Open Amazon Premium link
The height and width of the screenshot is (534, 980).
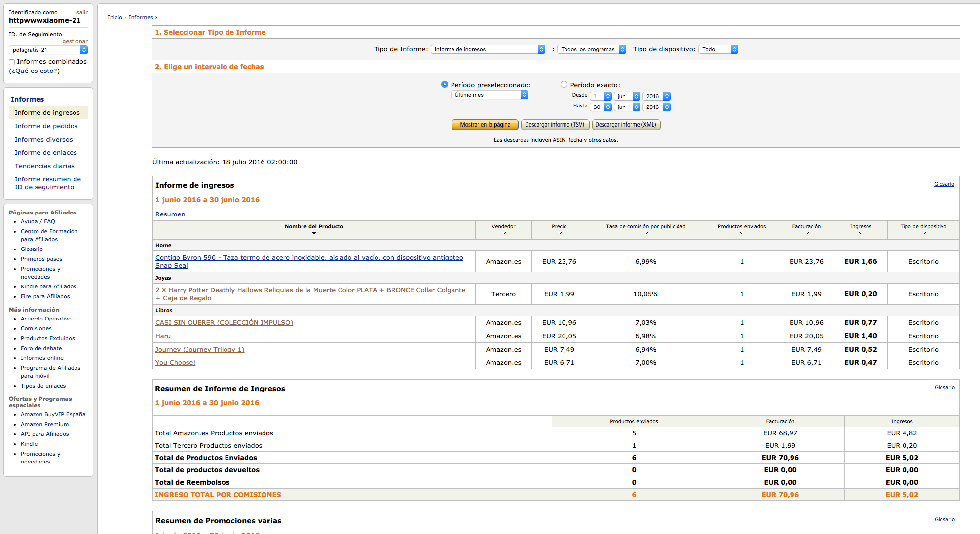45,424
